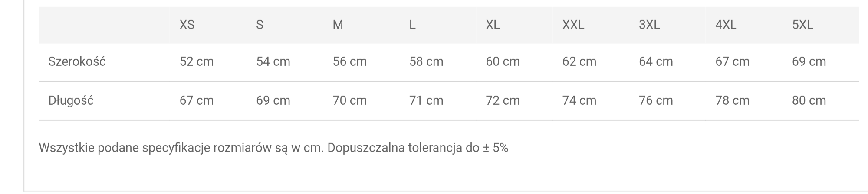
Task: Select the XXL size column header
Action: click(x=573, y=25)
